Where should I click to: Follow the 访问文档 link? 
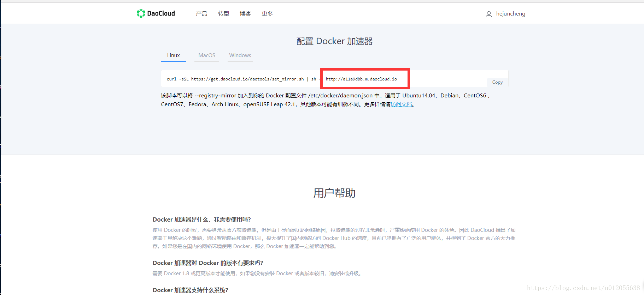(401, 104)
